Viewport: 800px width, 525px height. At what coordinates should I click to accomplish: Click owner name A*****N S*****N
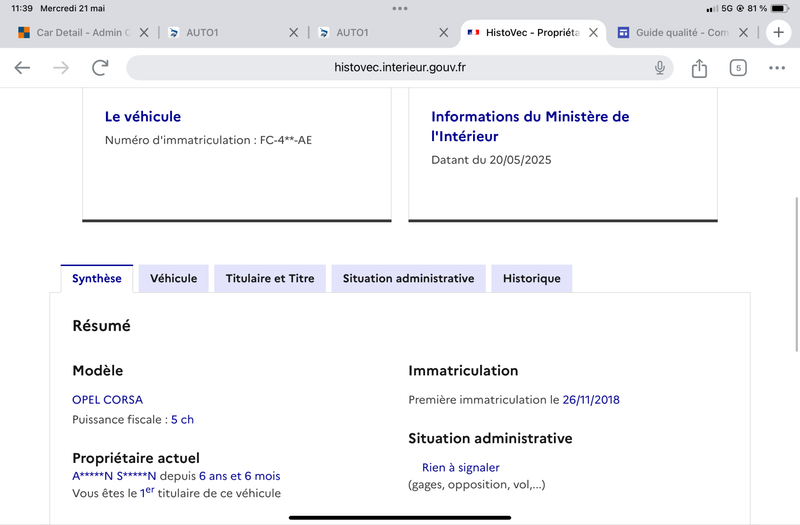tap(114, 477)
